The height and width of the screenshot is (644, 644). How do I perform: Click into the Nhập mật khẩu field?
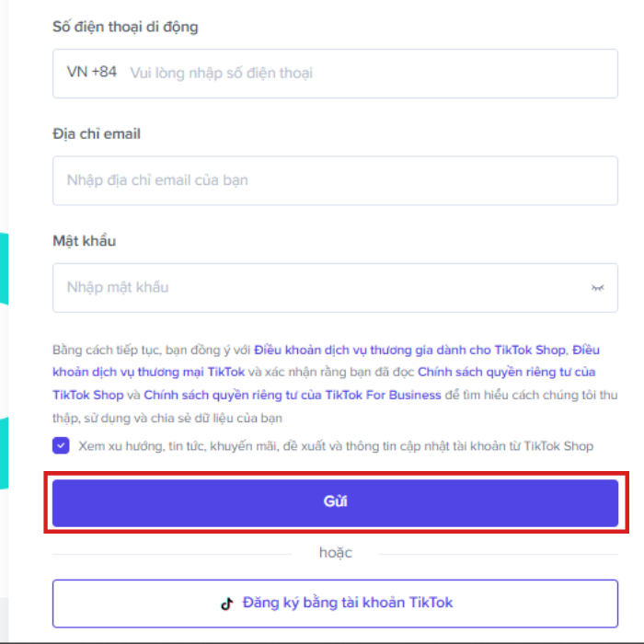pos(313,288)
